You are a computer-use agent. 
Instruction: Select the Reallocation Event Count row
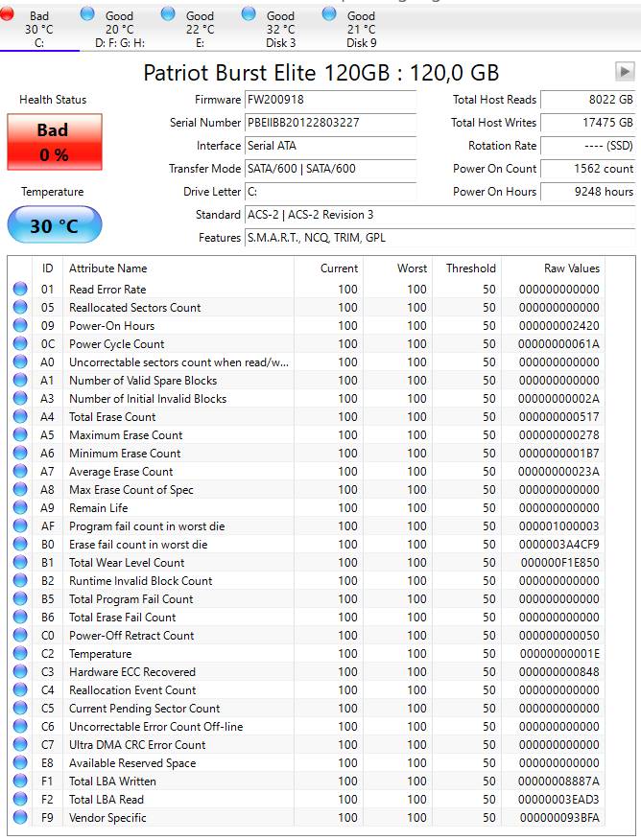pos(306,690)
